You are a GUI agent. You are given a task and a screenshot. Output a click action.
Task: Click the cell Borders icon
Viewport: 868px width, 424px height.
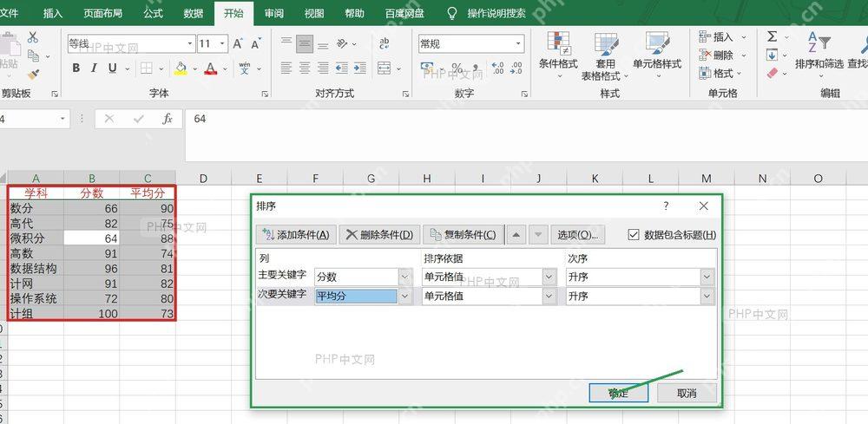146,68
